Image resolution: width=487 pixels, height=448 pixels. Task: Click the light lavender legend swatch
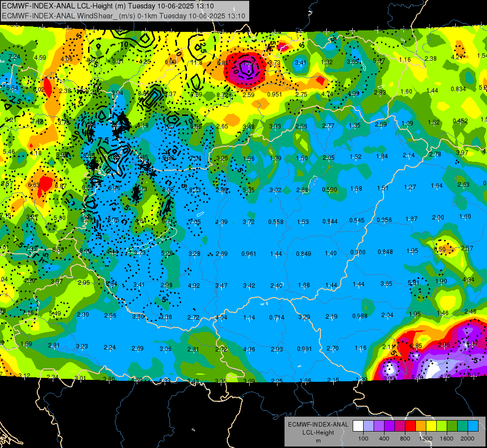369,426
